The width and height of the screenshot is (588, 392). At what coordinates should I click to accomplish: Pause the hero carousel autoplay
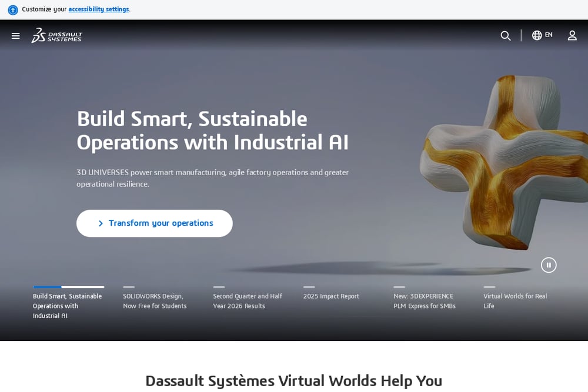pyautogui.click(x=548, y=265)
